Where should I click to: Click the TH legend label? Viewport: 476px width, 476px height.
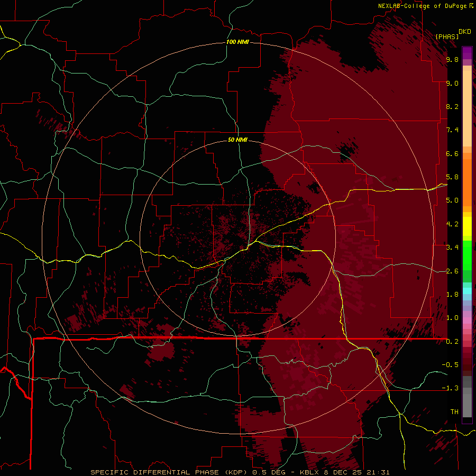click(x=454, y=412)
